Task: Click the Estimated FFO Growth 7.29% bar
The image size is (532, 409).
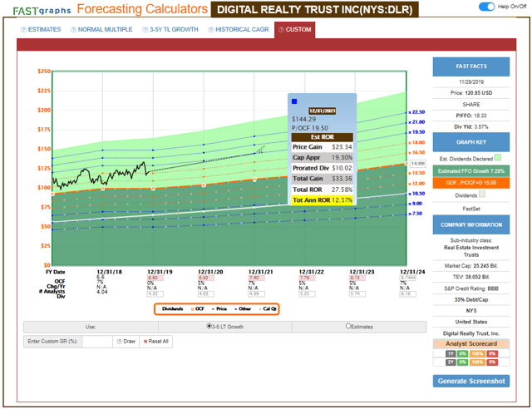Action: [x=471, y=171]
